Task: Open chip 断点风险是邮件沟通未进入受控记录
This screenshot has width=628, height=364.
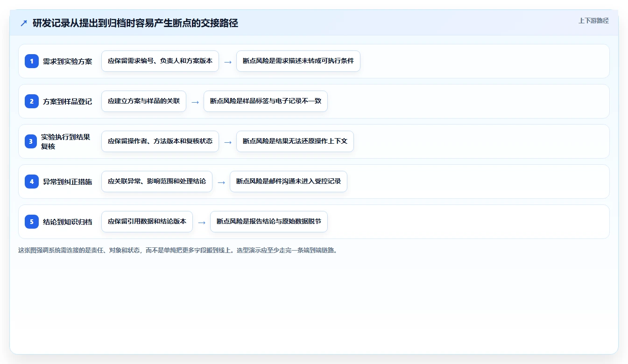Action: coord(289,182)
